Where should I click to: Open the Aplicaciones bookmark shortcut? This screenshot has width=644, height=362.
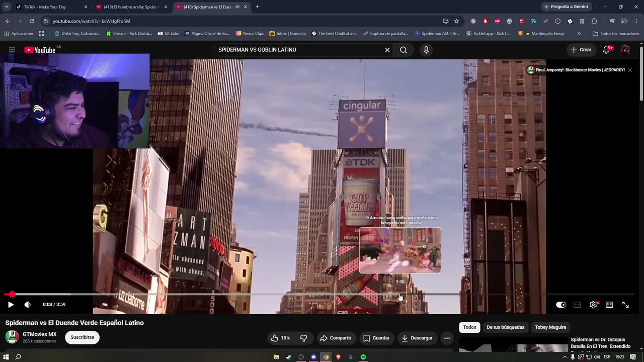(19, 34)
